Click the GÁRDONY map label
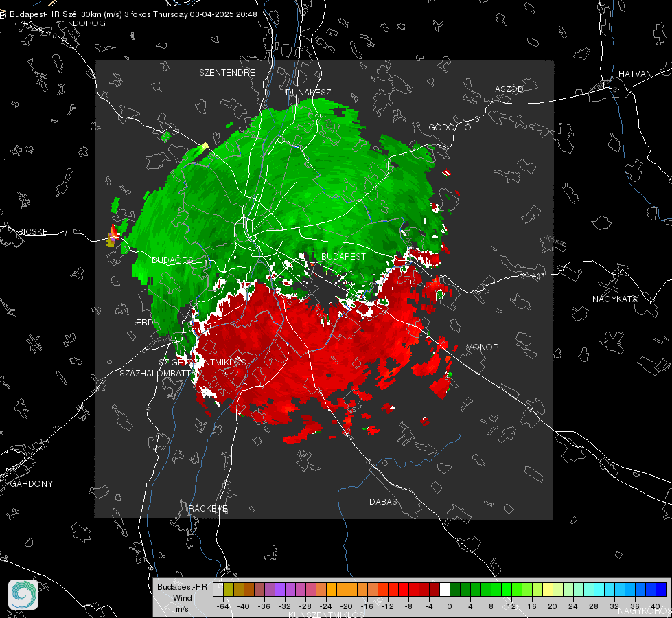The height and width of the screenshot is (618, 672). [x=32, y=484]
